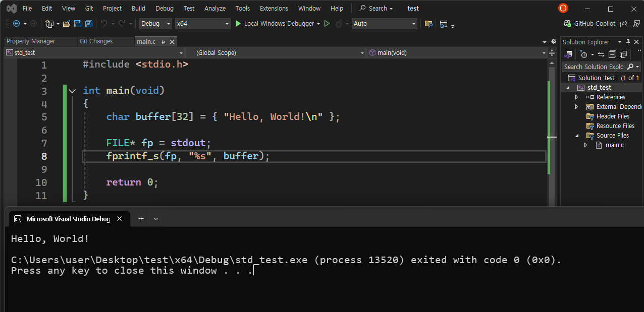Open the File menu

[x=27, y=9]
